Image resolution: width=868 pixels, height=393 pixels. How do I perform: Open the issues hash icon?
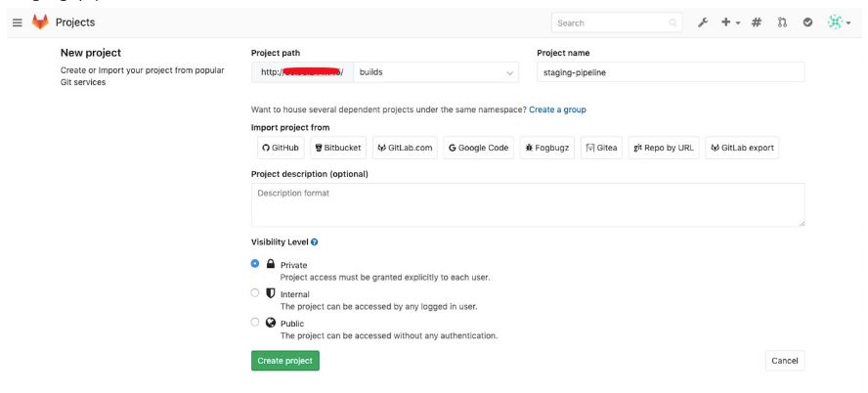pos(757,22)
